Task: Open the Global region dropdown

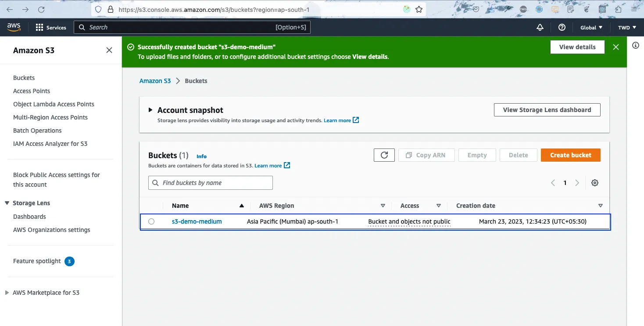Action: (591, 27)
